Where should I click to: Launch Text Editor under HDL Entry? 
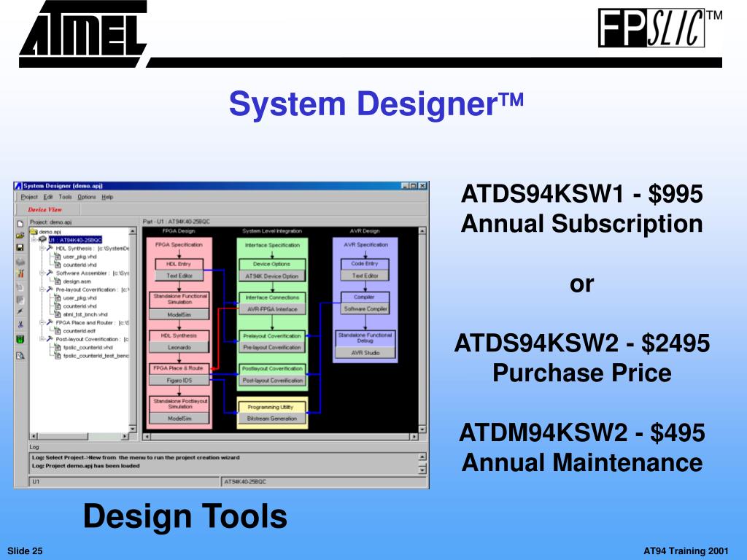click(179, 276)
